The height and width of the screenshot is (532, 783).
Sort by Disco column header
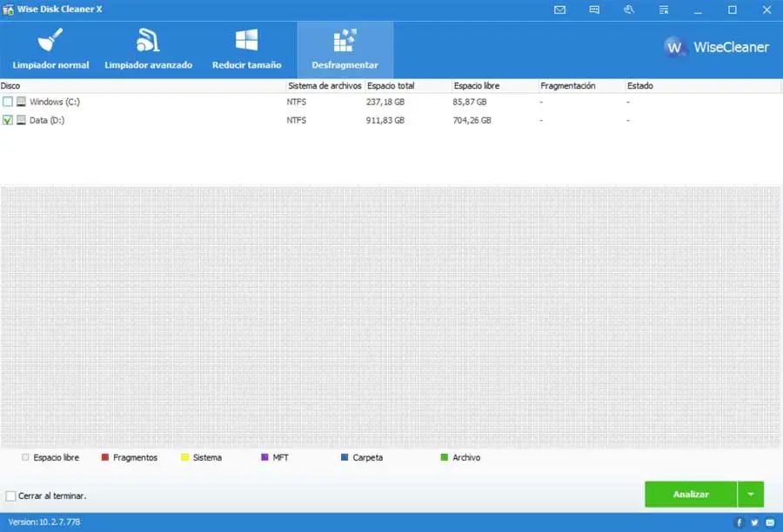[x=143, y=86]
